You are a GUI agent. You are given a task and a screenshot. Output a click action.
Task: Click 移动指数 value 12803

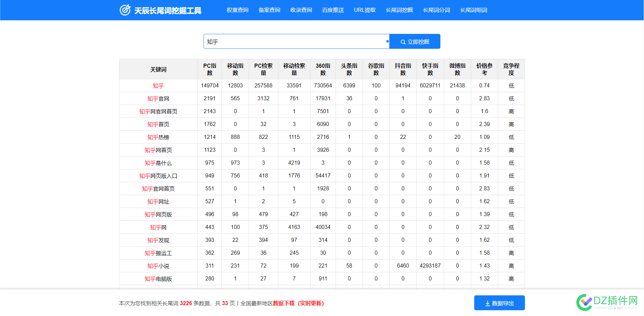pos(235,86)
